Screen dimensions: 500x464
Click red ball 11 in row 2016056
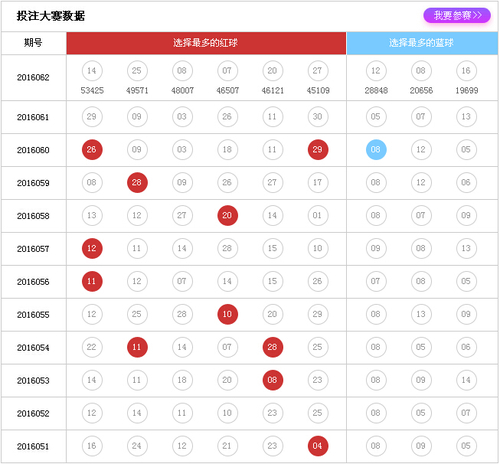[92, 281]
